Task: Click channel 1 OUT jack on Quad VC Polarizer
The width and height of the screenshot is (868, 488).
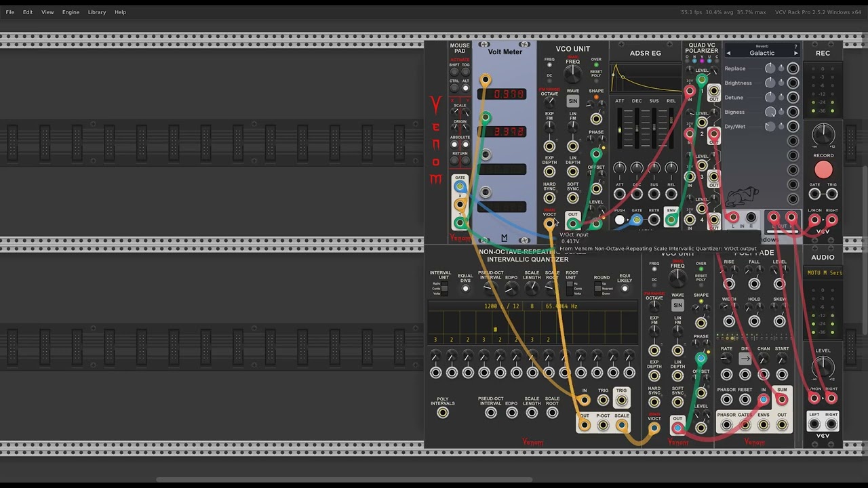Action: pyautogui.click(x=713, y=91)
